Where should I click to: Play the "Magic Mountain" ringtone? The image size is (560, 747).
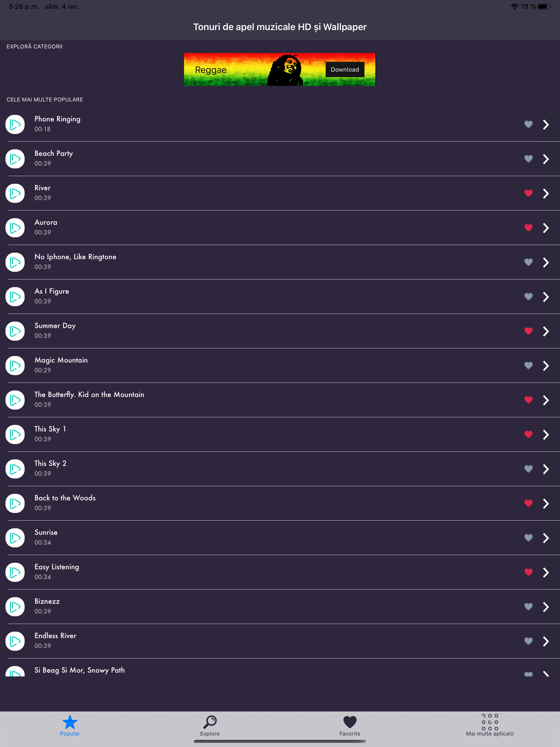tap(15, 365)
